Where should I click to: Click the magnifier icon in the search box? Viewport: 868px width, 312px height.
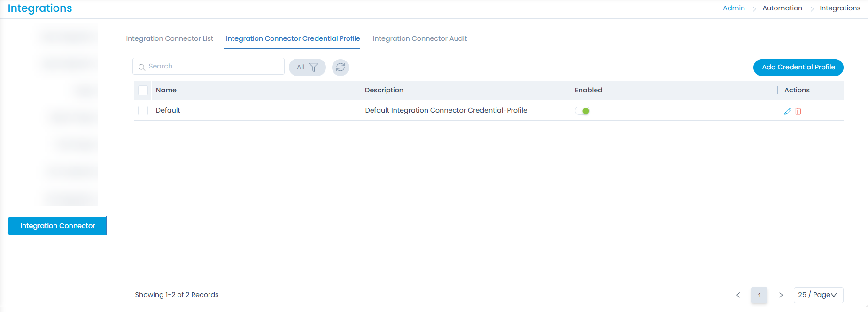pos(141,67)
